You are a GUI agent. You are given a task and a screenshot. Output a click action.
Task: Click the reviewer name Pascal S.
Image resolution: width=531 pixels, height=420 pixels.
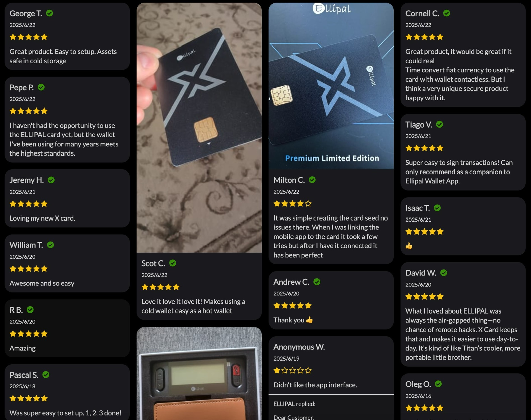(x=24, y=375)
